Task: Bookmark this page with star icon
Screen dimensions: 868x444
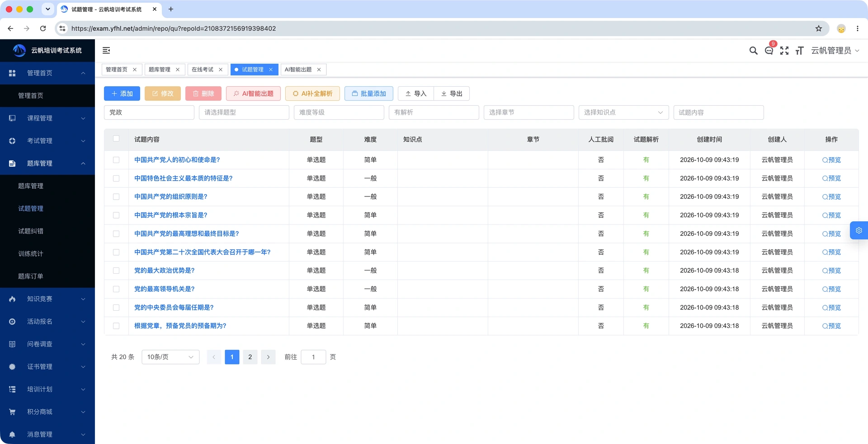Action: click(x=819, y=28)
